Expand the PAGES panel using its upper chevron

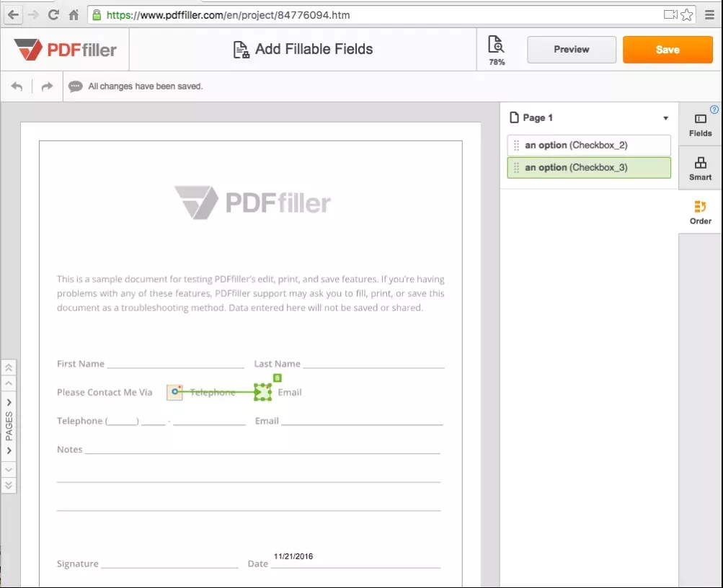pos(9,402)
